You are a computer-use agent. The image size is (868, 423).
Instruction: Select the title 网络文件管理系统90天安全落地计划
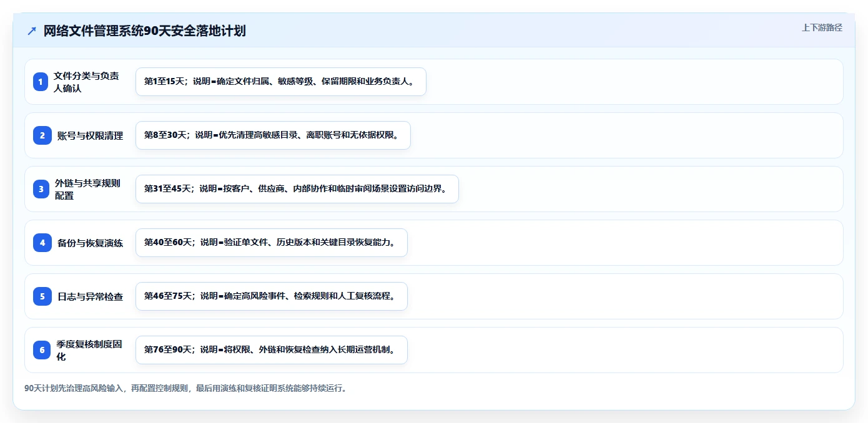pyautogui.click(x=144, y=31)
